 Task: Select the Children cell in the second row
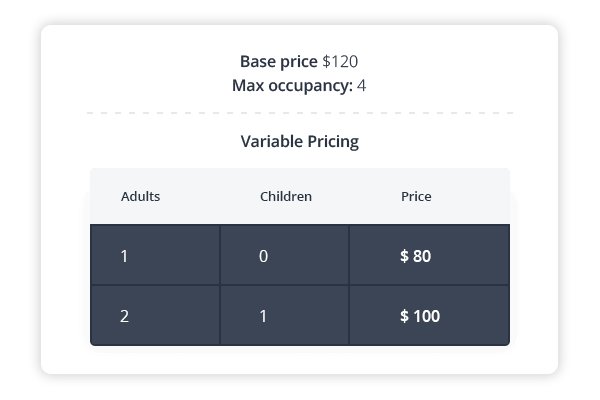click(x=284, y=316)
